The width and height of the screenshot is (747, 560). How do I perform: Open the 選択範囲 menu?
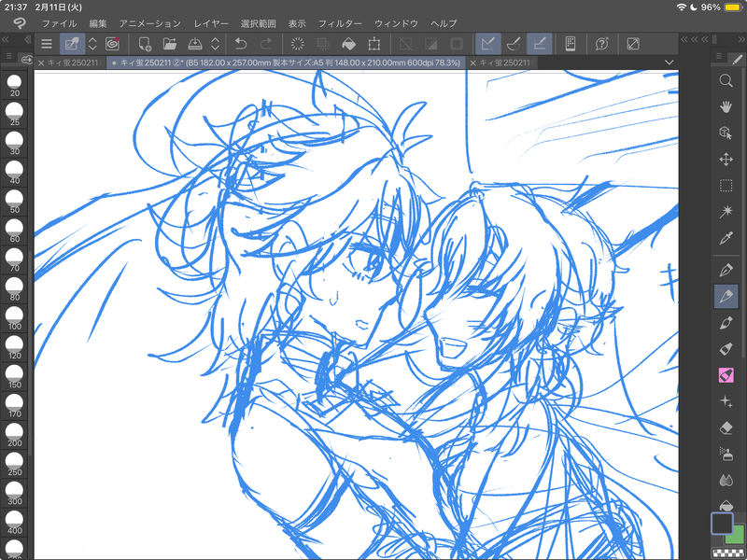[259, 23]
